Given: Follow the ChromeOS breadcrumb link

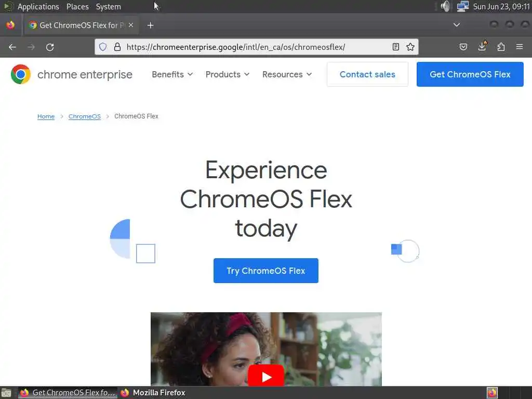Looking at the screenshot, I should [85, 116].
